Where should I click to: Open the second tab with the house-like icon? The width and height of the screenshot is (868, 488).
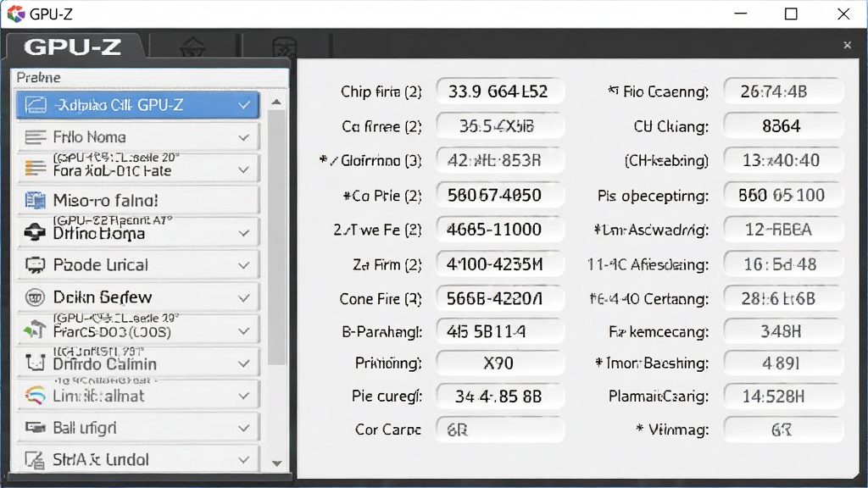pyautogui.click(x=192, y=47)
